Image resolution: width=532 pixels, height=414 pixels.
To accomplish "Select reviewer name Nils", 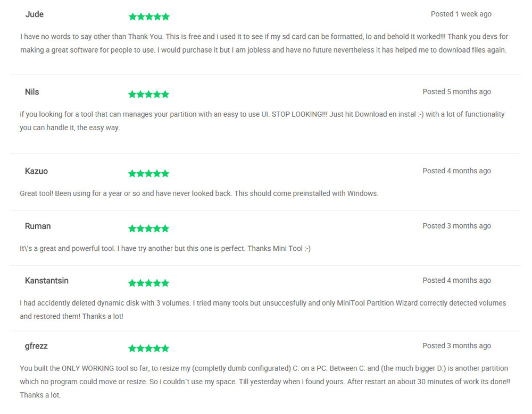I will click(32, 92).
